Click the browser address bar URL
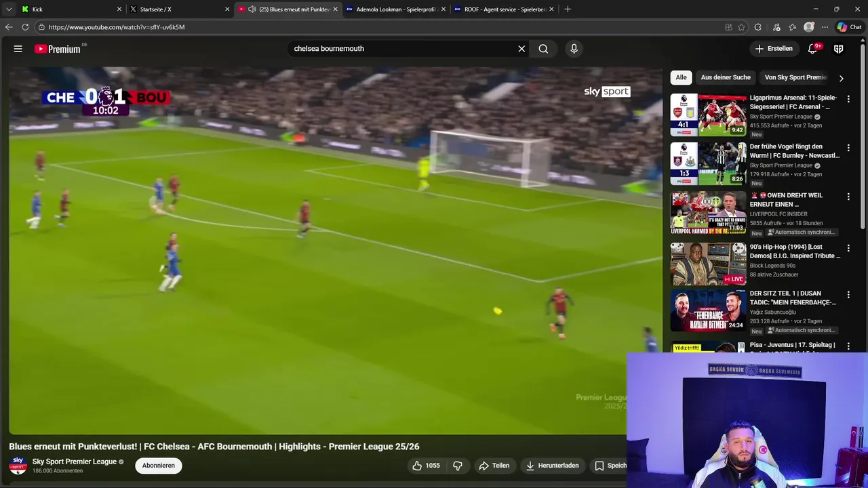Viewport: 868px width, 488px height. [x=117, y=27]
